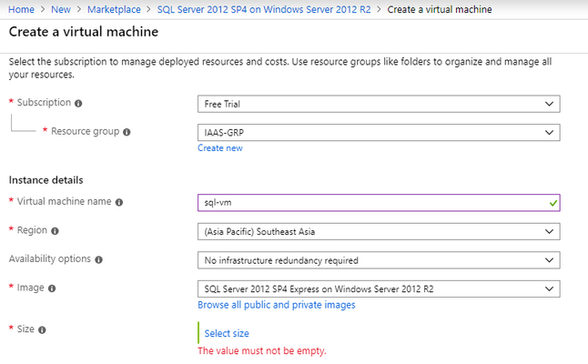
Task: Expand the Resource group dropdown IAAS-GRP
Action: pyautogui.click(x=379, y=132)
